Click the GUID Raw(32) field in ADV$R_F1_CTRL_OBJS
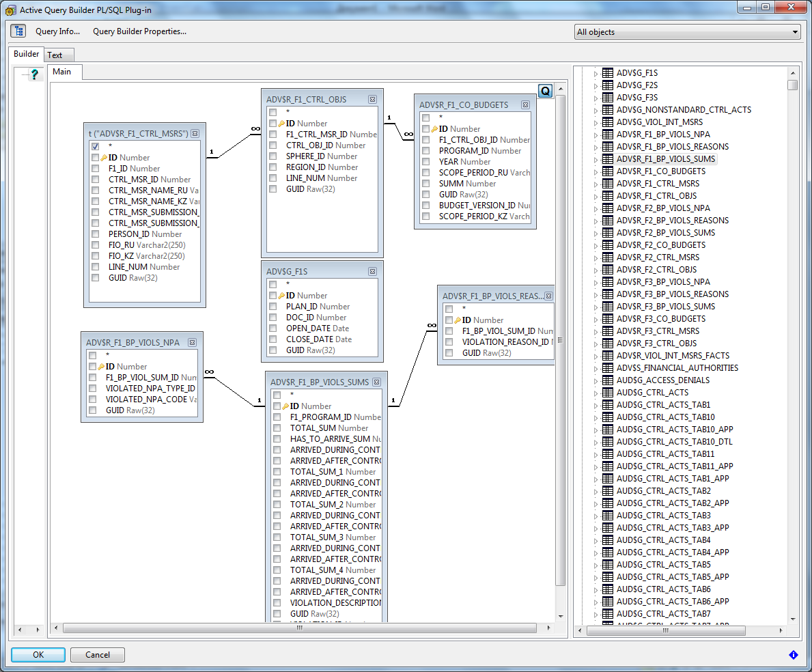The image size is (812, 672). click(310, 189)
